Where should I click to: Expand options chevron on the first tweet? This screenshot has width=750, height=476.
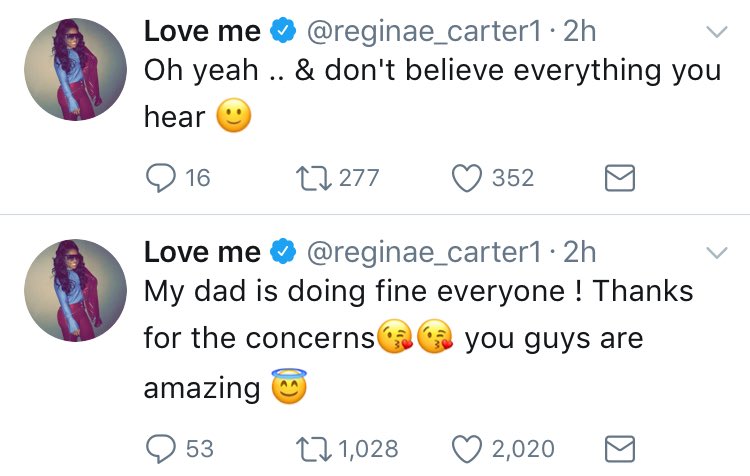717,33
